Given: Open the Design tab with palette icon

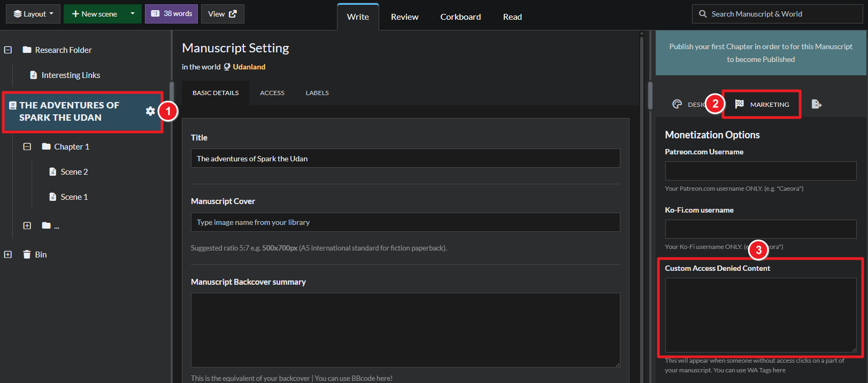Looking at the screenshot, I should click(x=689, y=104).
